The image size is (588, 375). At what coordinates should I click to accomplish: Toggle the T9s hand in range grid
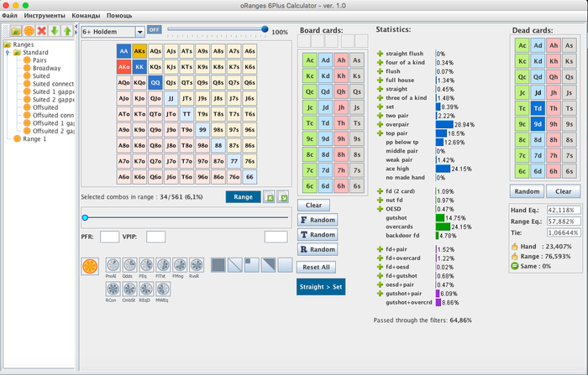(x=202, y=114)
